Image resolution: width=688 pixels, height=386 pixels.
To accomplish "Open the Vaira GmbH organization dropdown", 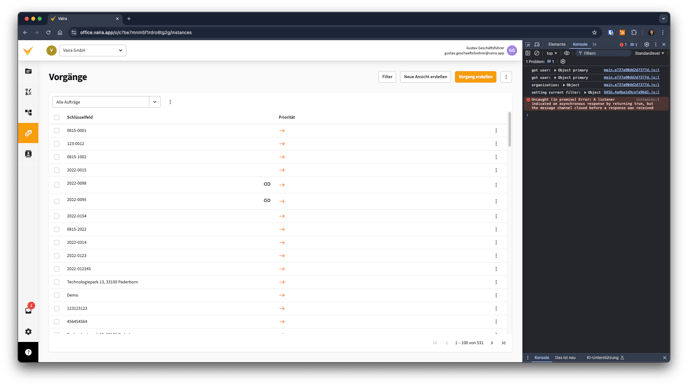I will tap(93, 50).
